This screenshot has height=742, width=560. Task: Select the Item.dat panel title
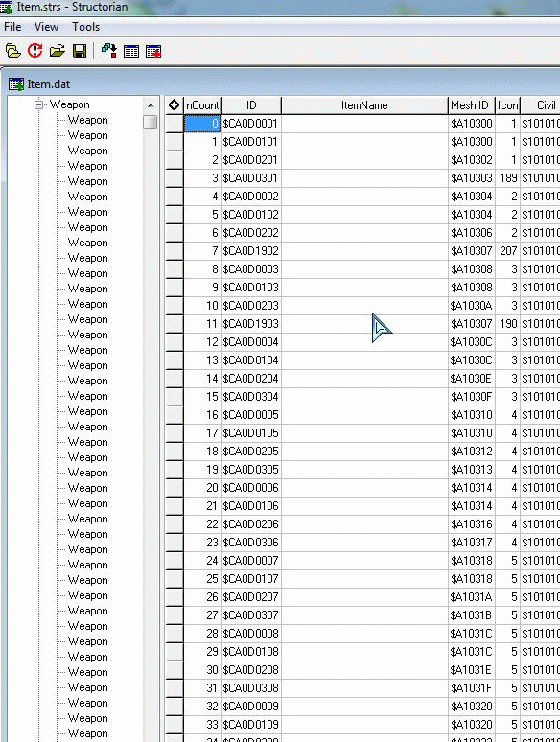[x=49, y=84]
